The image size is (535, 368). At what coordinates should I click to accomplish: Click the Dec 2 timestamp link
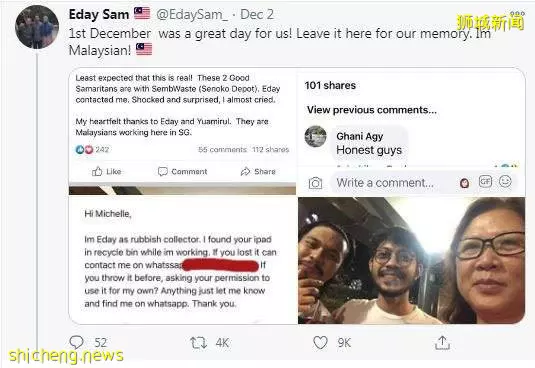coord(257,15)
